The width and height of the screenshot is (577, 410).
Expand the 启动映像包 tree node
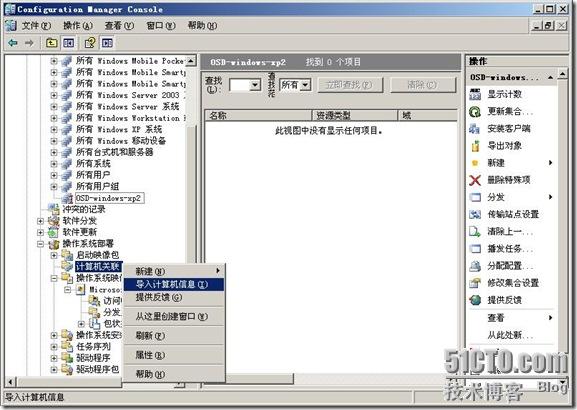[54, 255]
